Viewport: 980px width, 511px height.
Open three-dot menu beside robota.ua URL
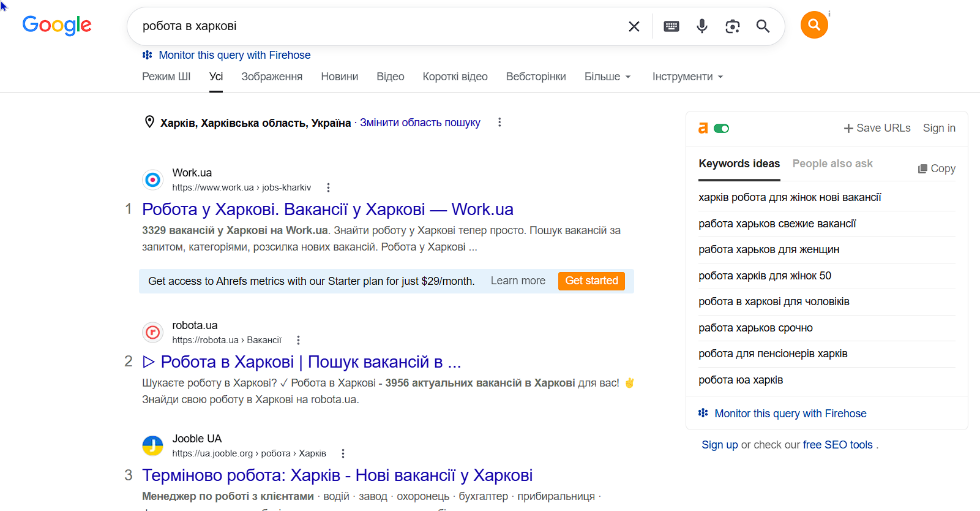coord(298,340)
